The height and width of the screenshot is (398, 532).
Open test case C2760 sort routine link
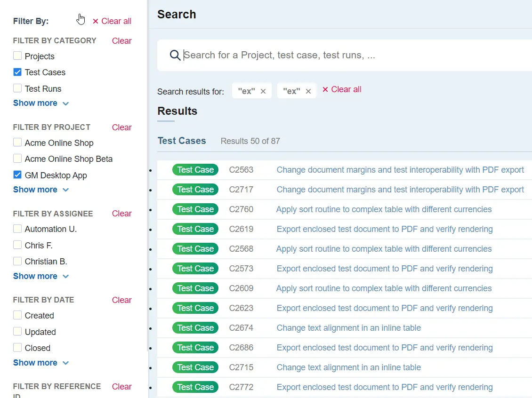click(384, 209)
